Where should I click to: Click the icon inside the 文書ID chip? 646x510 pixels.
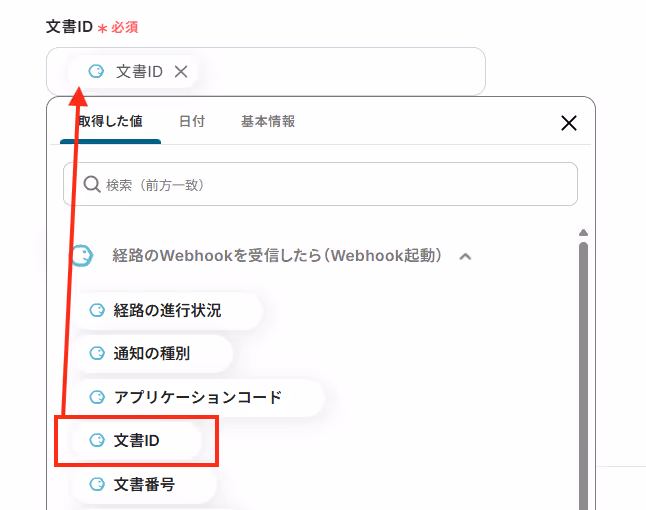96,71
